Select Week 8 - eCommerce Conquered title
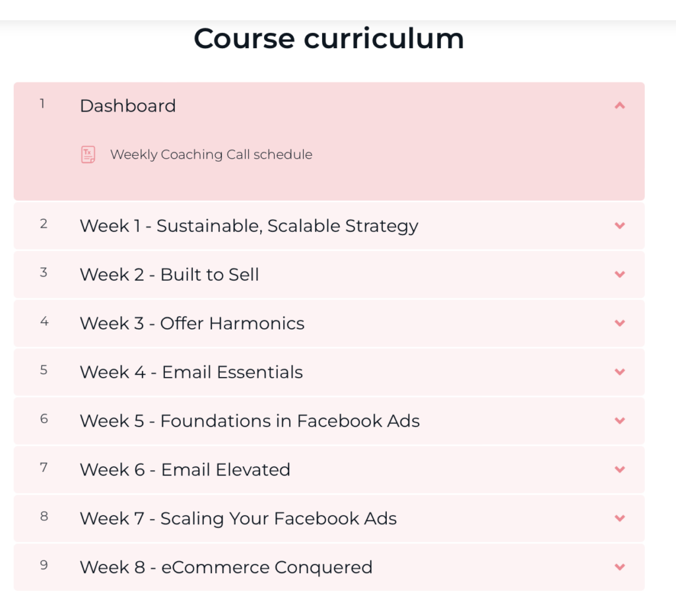Screen dimensions: 676x616 [x=226, y=567]
